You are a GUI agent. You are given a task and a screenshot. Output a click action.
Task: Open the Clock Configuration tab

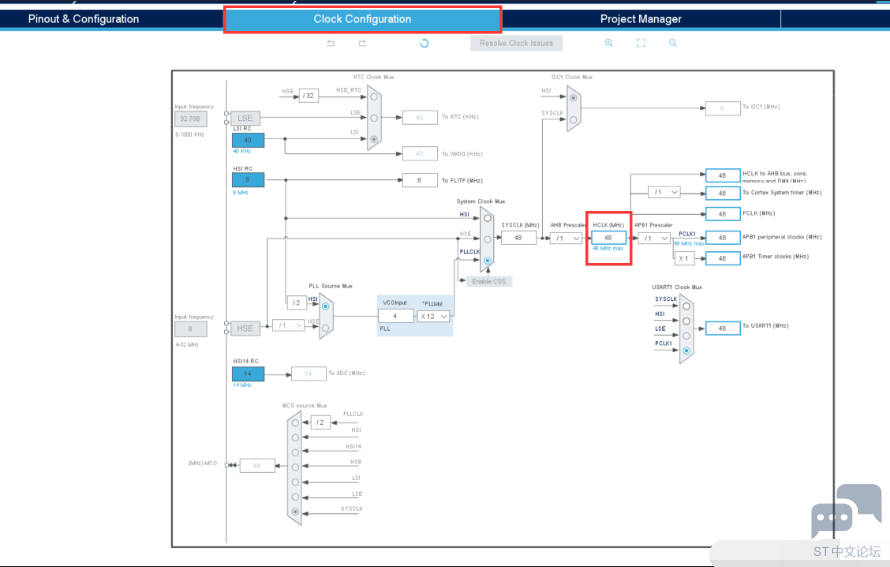pyautogui.click(x=362, y=19)
